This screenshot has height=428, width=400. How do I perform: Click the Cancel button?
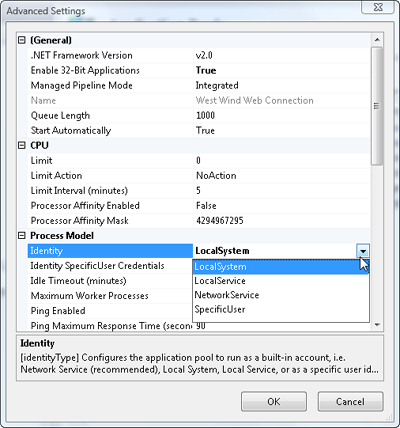tap(350, 402)
